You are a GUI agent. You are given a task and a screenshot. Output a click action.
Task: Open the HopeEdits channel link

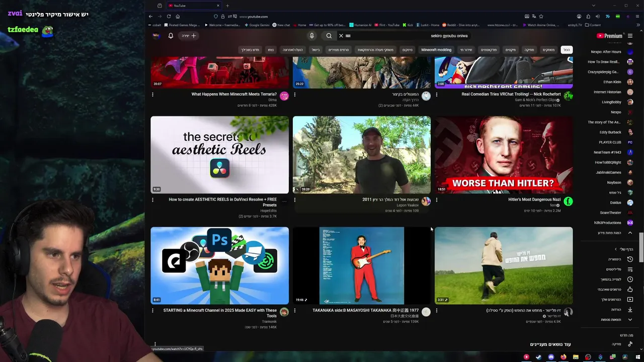pyautogui.click(x=268, y=211)
